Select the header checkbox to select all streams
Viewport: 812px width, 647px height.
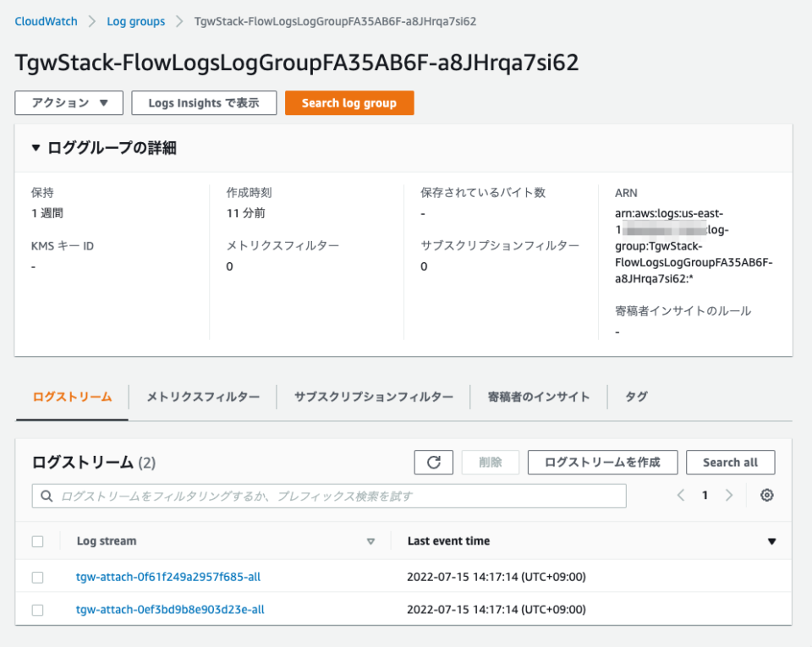tap(37, 540)
